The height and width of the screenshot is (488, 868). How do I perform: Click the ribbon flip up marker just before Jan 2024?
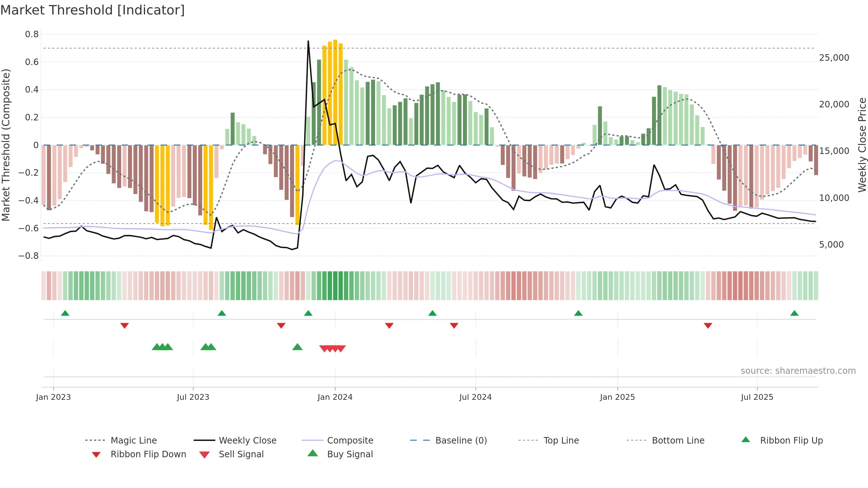coord(308,313)
